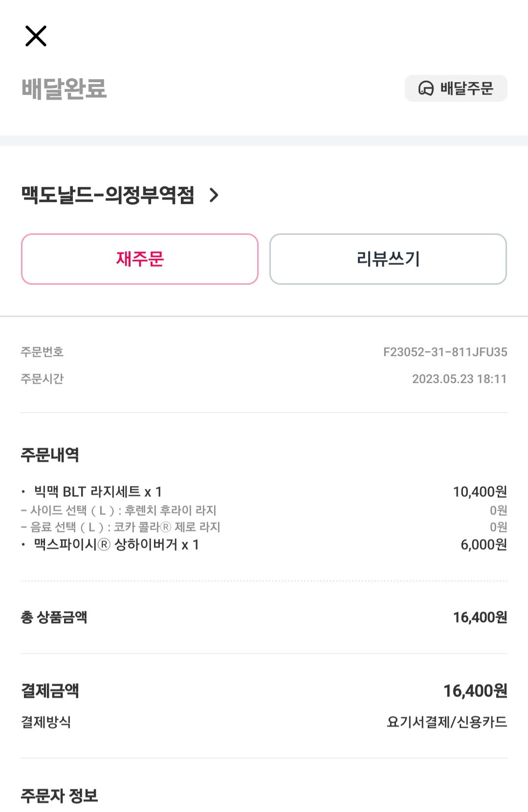Select the order number F23052-31-811JFU35

445,352
